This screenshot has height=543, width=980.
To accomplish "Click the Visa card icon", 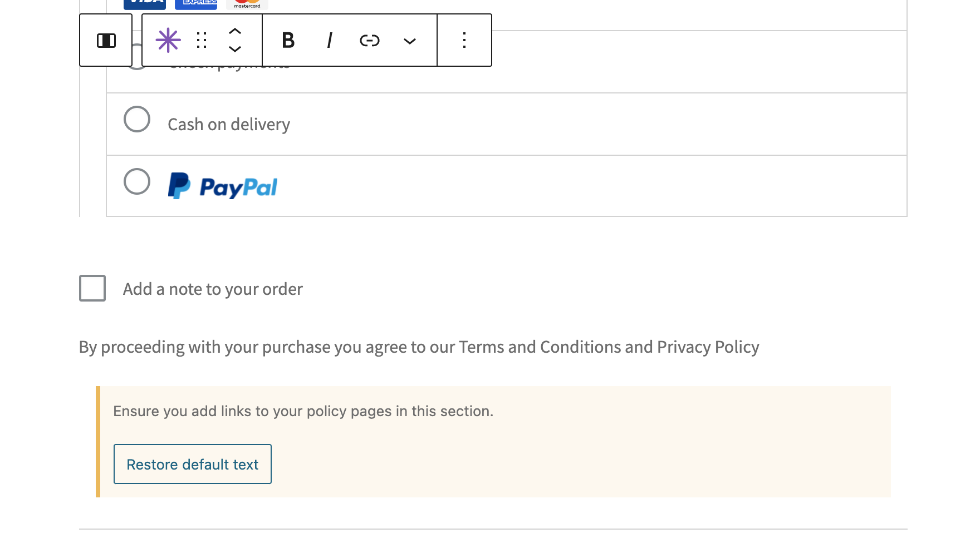I will (144, 3).
